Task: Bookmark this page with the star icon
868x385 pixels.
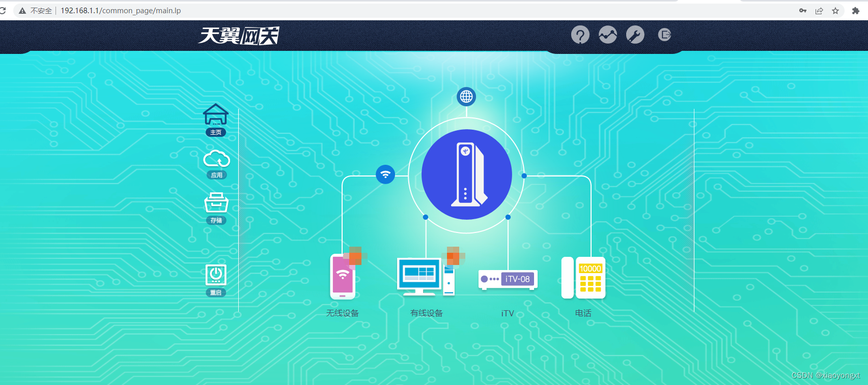Action: (x=835, y=10)
